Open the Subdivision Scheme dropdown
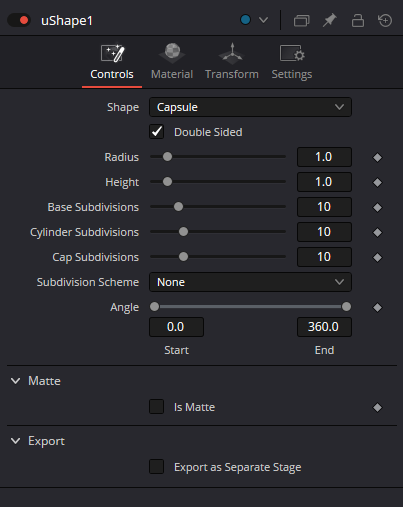The width and height of the screenshot is (403, 507). pos(250,282)
